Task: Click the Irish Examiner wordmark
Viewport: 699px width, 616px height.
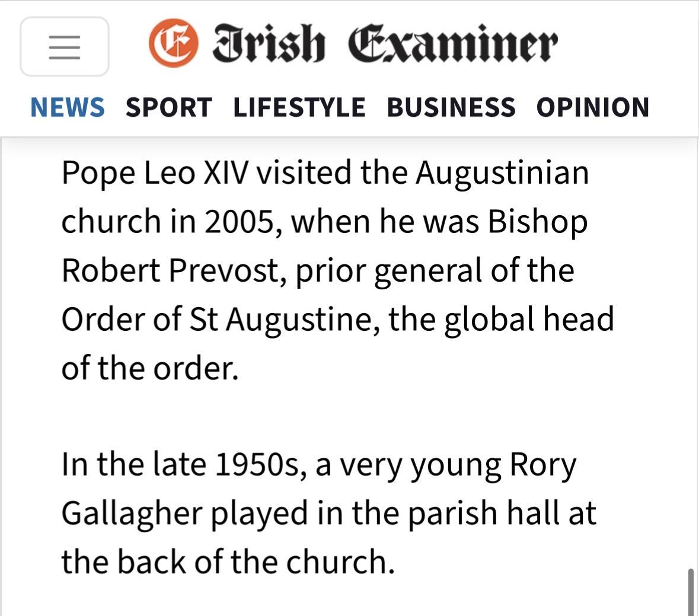Action: [x=385, y=44]
